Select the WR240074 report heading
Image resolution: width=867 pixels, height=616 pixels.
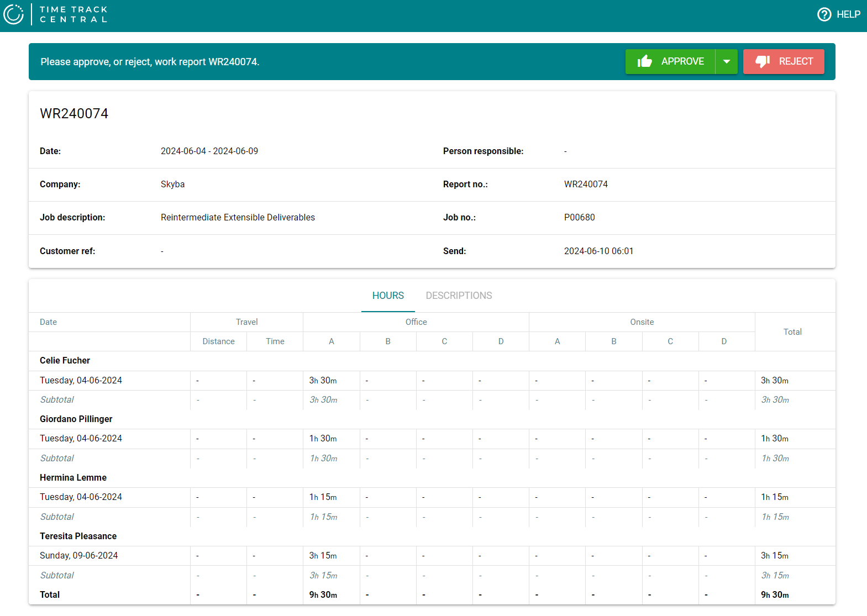74,114
